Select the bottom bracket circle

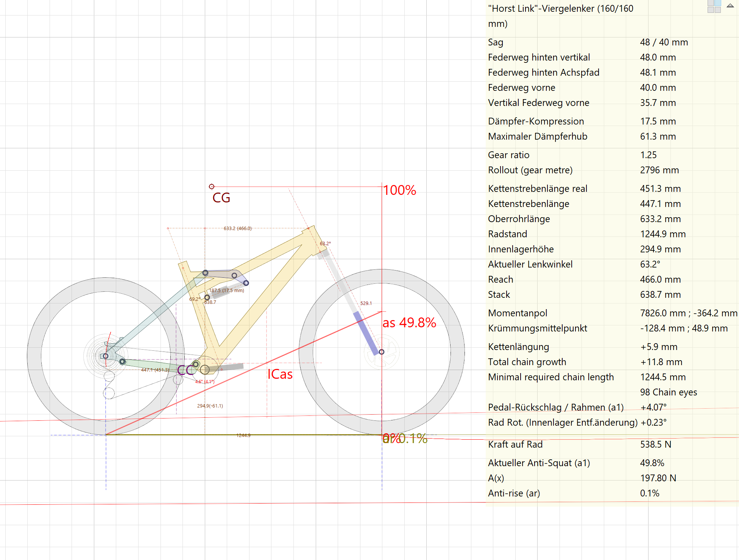[x=205, y=370]
